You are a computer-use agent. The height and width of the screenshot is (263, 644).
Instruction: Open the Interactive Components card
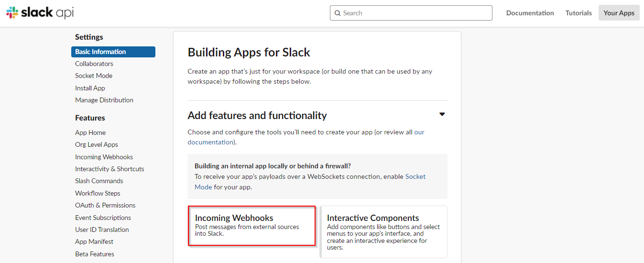[383, 232]
